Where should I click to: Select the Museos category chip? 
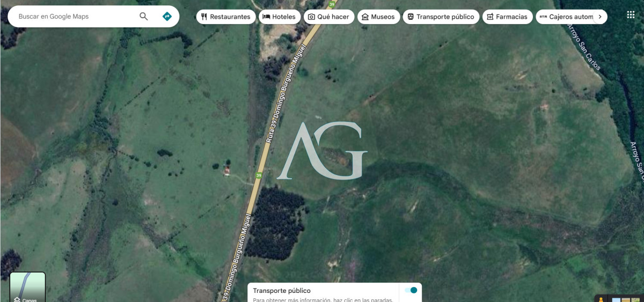click(378, 17)
